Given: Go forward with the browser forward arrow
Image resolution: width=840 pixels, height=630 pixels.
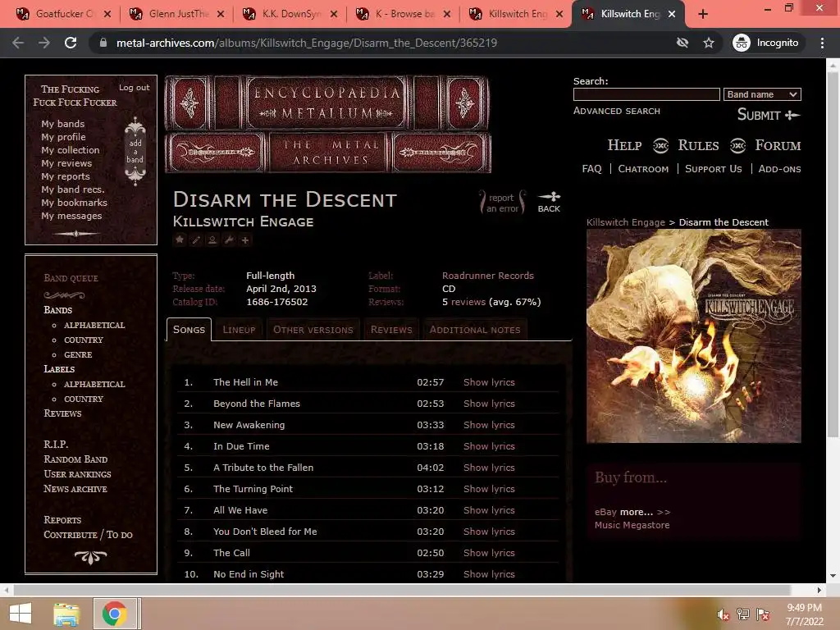Looking at the screenshot, I should click(44, 43).
